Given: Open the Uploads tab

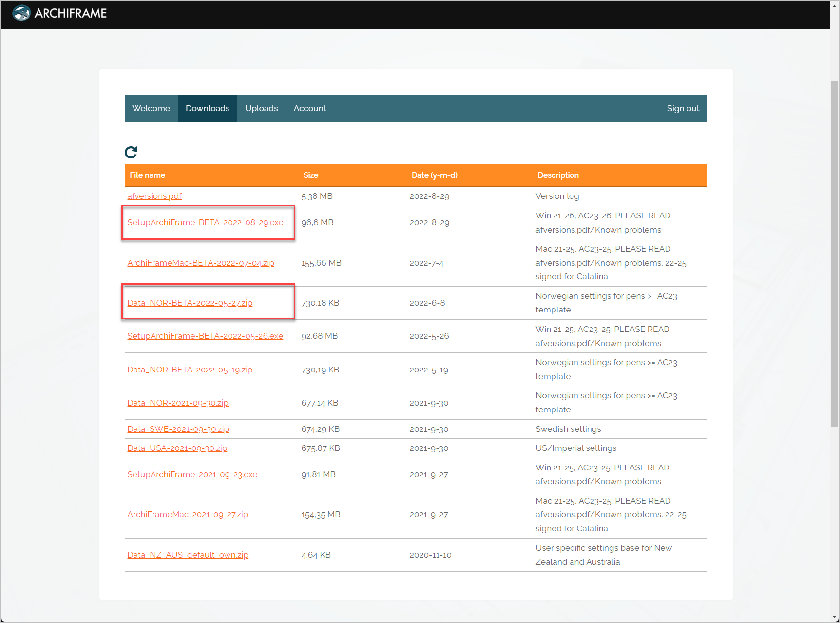Looking at the screenshot, I should pyautogui.click(x=262, y=108).
